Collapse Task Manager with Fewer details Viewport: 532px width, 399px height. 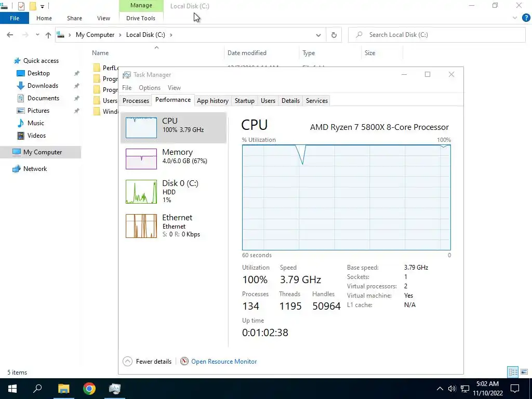(147, 362)
